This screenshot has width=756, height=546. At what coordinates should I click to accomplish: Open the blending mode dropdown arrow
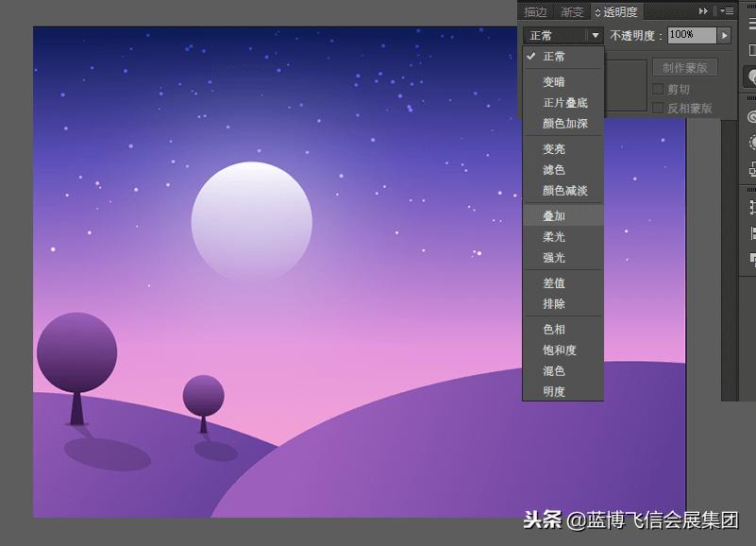point(596,35)
